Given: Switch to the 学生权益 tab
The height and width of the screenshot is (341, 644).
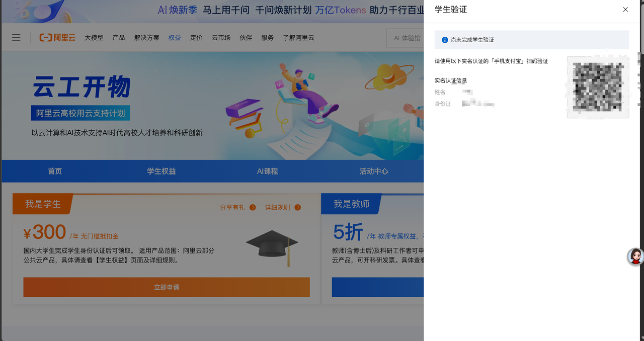Looking at the screenshot, I should pos(162,171).
